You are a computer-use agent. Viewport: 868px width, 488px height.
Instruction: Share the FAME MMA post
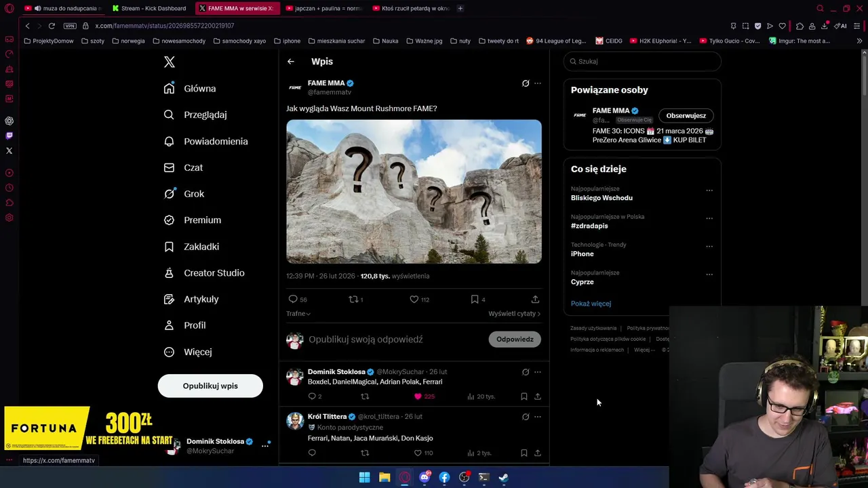[535, 299]
